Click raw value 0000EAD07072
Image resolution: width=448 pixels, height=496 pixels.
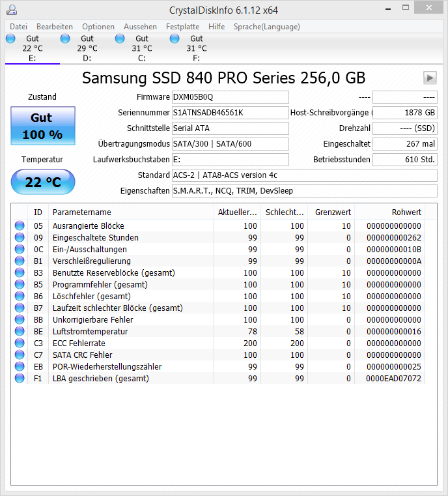click(394, 378)
